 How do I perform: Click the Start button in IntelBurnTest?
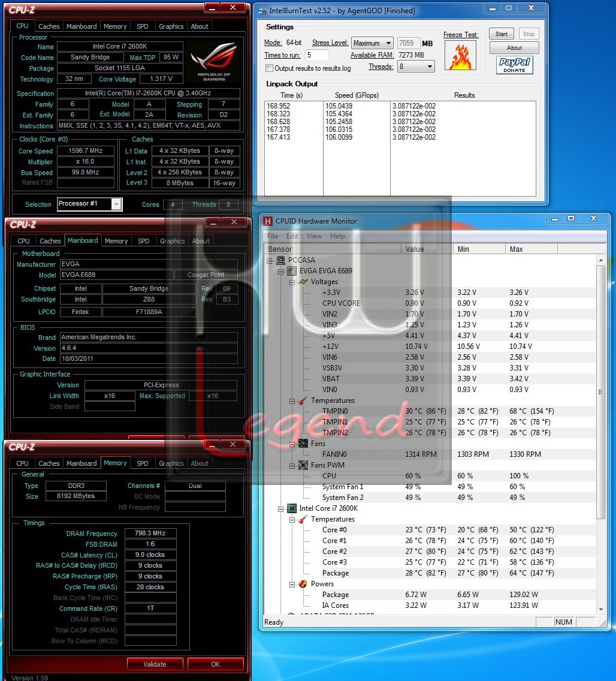click(x=502, y=34)
